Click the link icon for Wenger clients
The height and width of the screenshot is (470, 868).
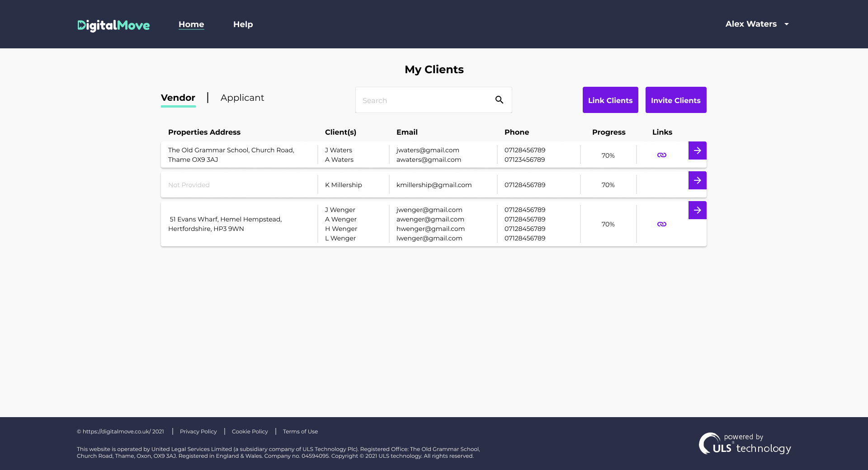click(x=661, y=224)
